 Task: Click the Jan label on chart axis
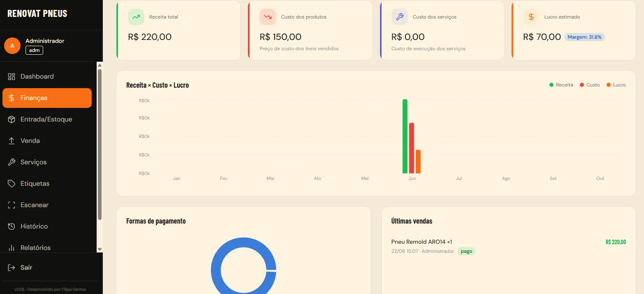(176, 178)
